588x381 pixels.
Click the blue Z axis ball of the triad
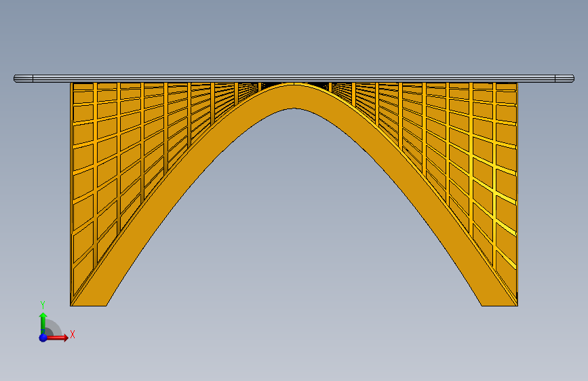click(43, 338)
